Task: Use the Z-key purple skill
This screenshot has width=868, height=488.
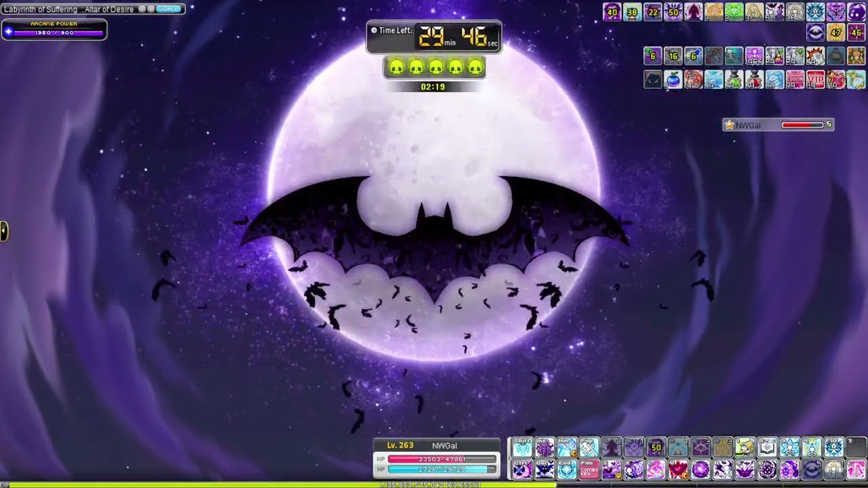Action: click(x=612, y=469)
